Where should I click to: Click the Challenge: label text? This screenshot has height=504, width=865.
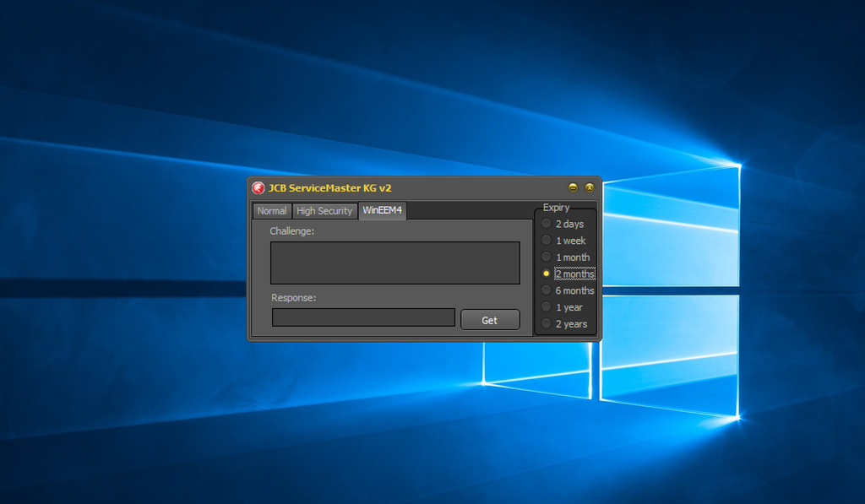[x=291, y=230]
